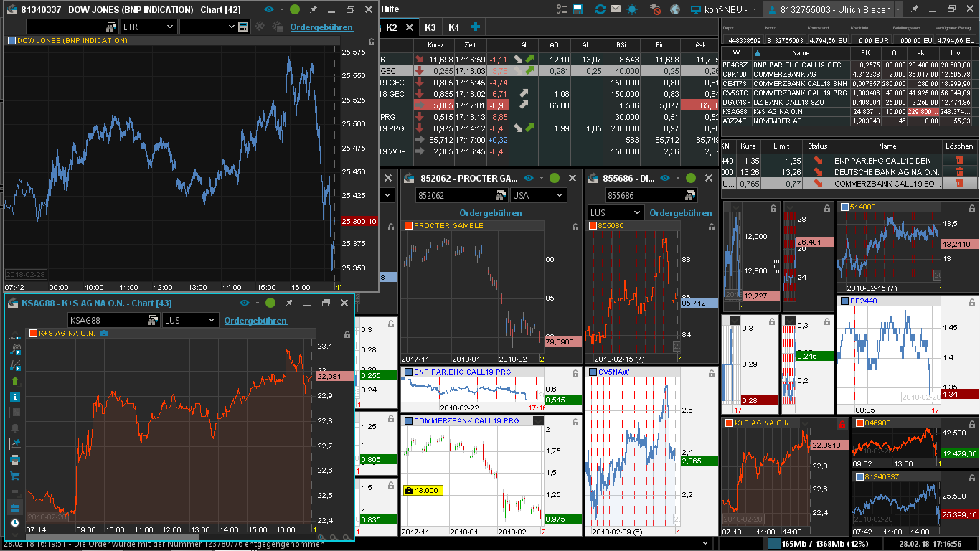
Task: Click the 852062 symbol input field
Action: pos(462,195)
